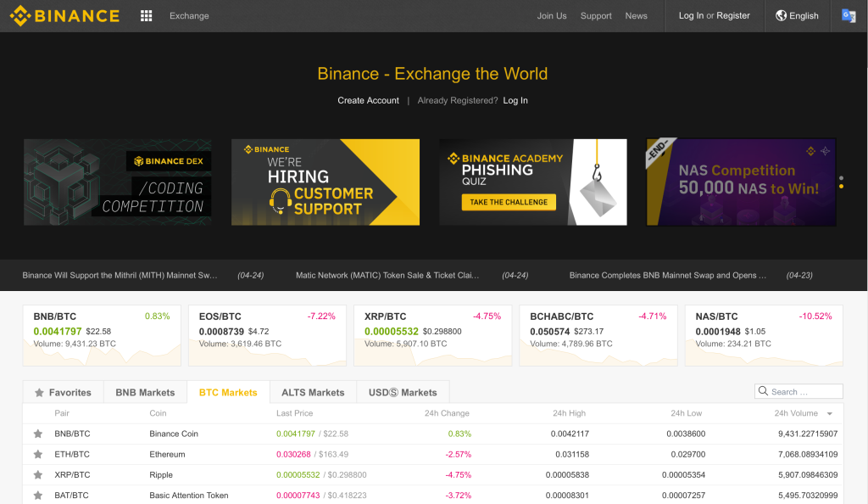Open NAS Competition banner
The height and width of the screenshot is (504, 868).
tap(741, 182)
